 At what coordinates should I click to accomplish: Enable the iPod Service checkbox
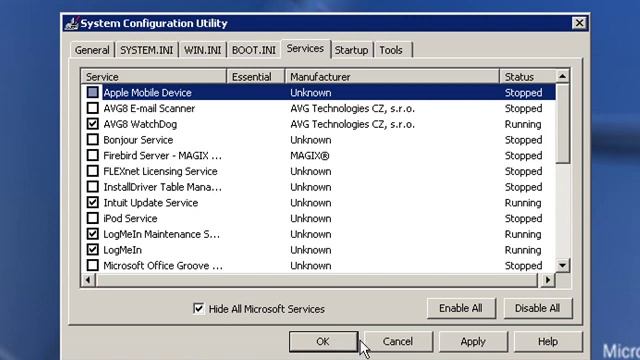point(93,218)
